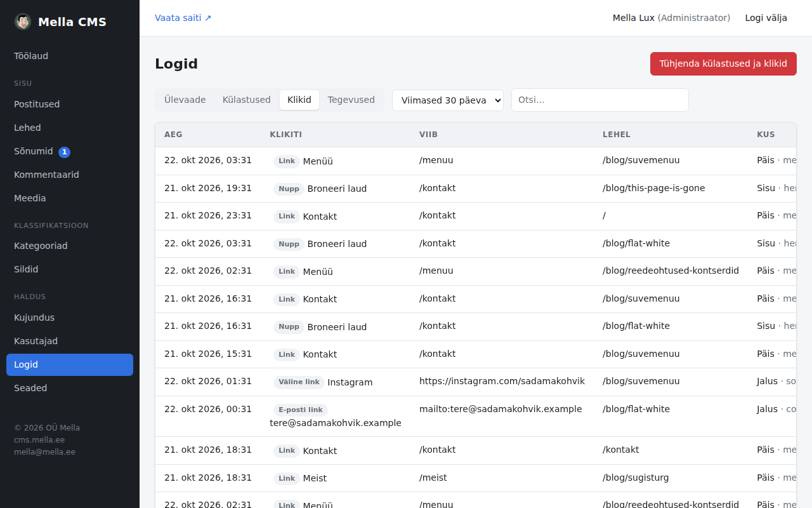The width and height of the screenshot is (812, 508).
Task: Click the Mella Lux user name
Action: pyautogui.click(x=634, y=18)
